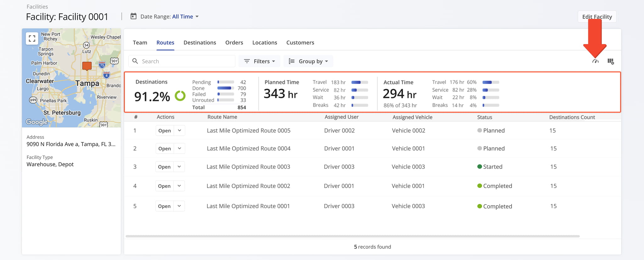The width and height of the screenshot is (644, 260).
Task: Click the orange facility marker on map
Action: pyautogui.click(x=87, y=66)
